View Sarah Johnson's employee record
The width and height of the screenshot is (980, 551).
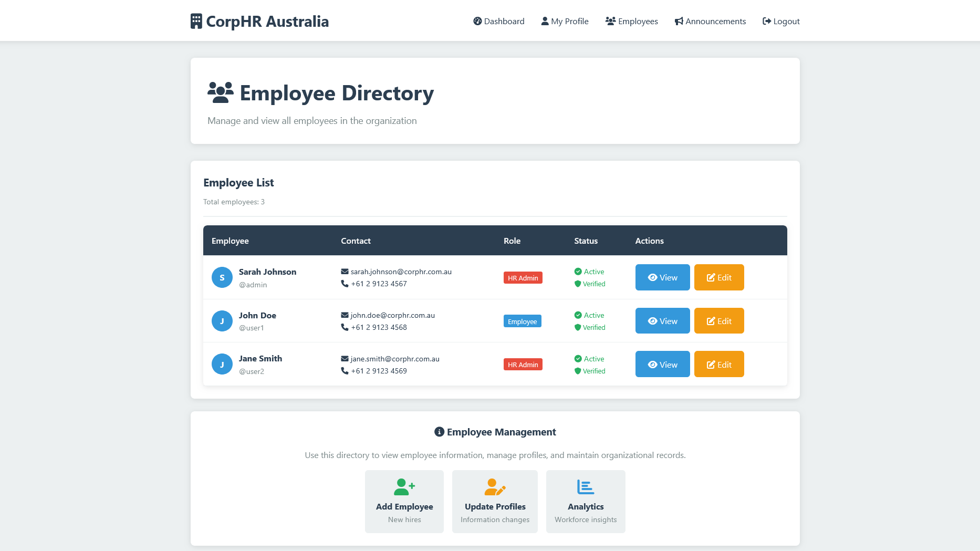662,277
